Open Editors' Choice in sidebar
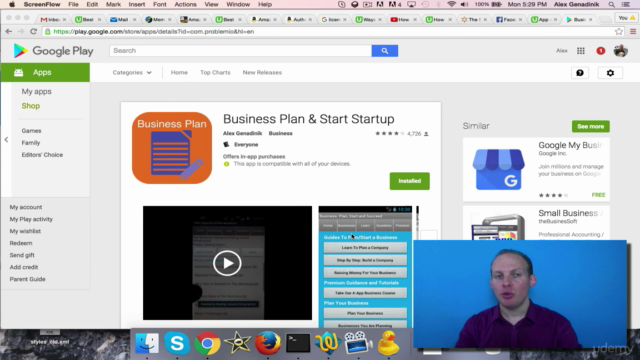 click(42, 155)
